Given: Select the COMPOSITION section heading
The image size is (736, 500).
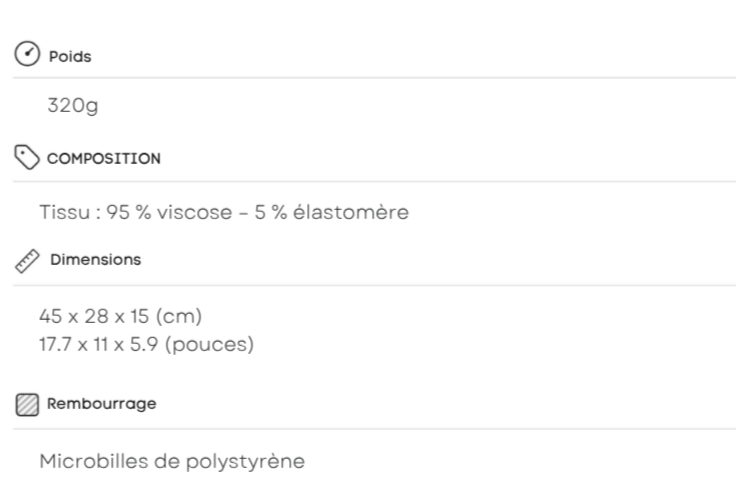Looking at the screenshot, I should coord(104,159).
